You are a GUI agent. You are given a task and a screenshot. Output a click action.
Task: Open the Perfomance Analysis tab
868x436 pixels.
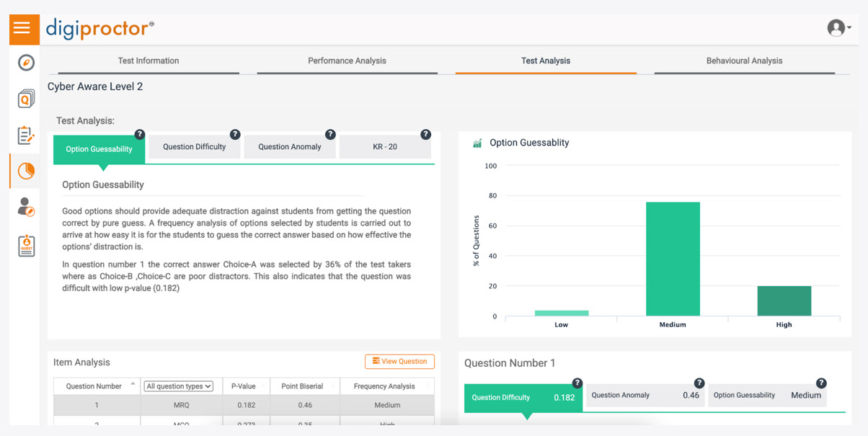click(347, 61)
